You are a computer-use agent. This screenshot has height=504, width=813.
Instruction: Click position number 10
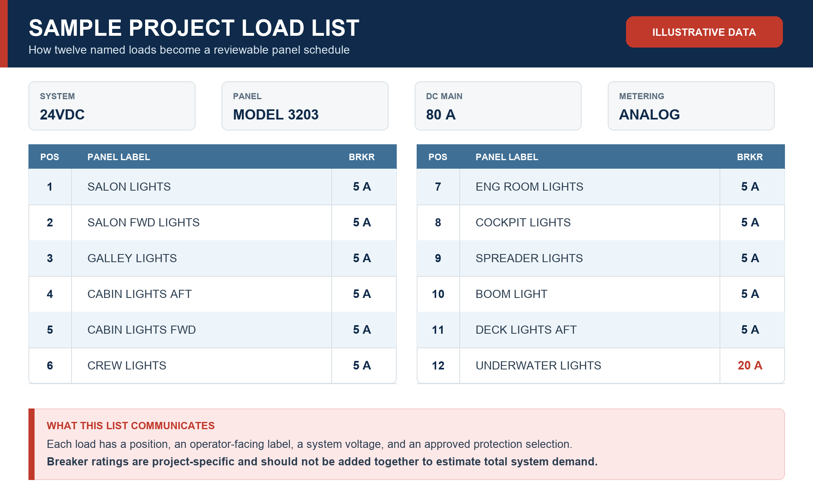tap(438, 294)
